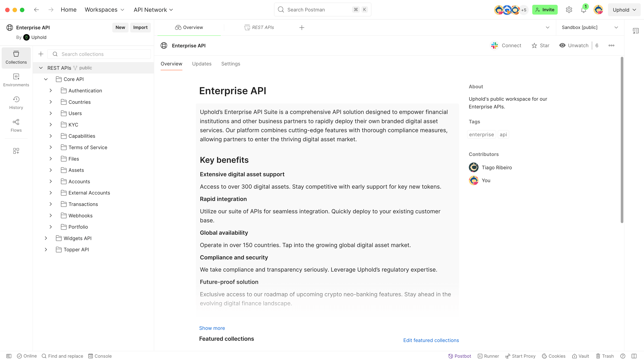Open the Vault
This screenshot has width=644, height=361.
tap(581, 356)
